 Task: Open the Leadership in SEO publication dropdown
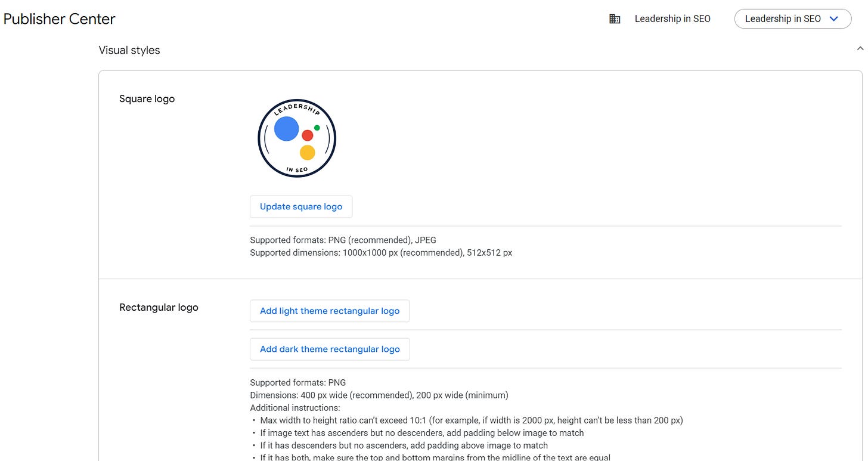[x=792, y=18]
